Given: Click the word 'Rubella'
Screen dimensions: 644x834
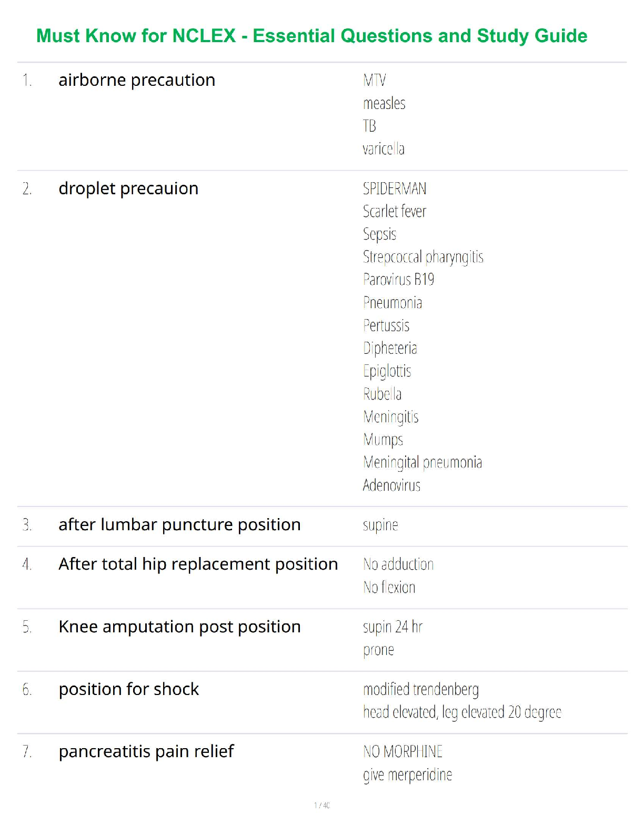Looking at the screenshot, I should (x=382, y=394).
